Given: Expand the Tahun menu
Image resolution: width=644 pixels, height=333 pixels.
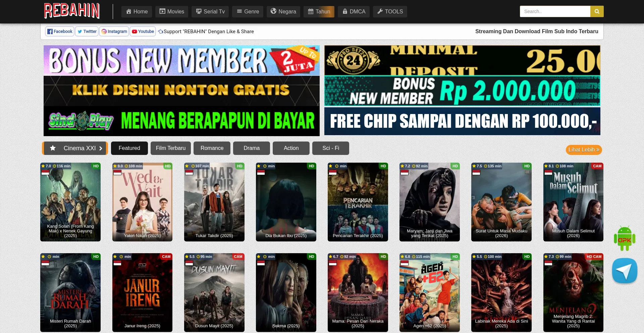Looking at the screenshot, I should point(319,11).
